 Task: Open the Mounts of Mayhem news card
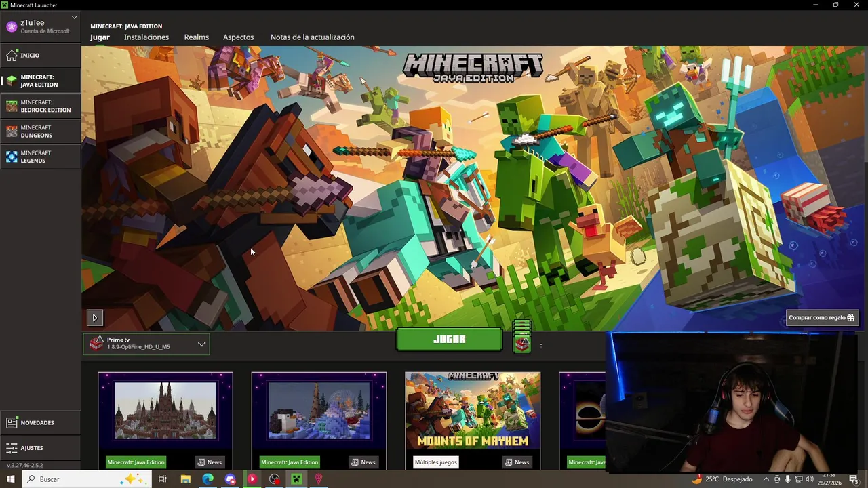473,420
